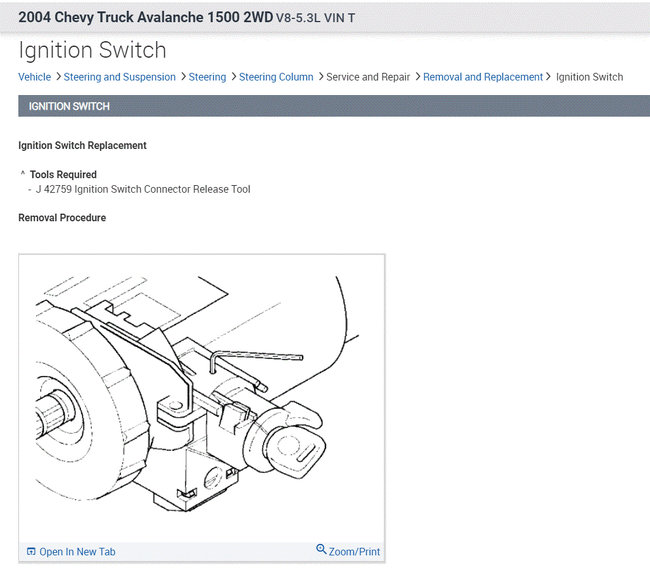Collapse the Tools Required section caret
The width and height of the screenshot is (650, 570).
23,173
